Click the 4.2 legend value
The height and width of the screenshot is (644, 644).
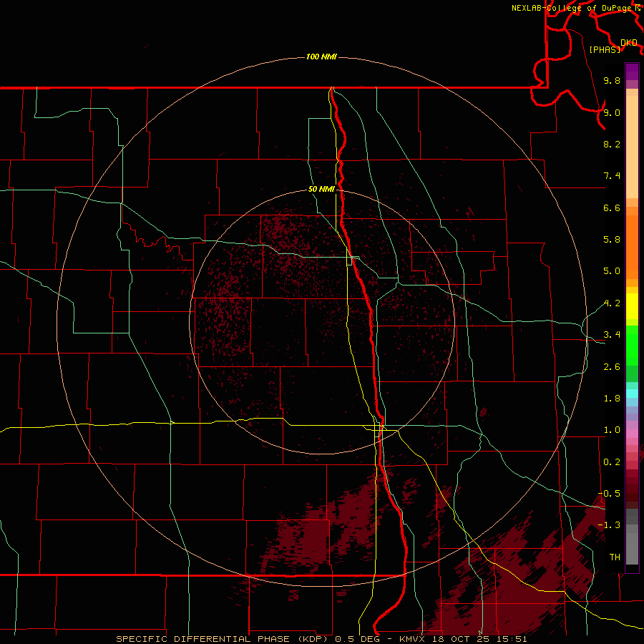click(x=612, y=303)
